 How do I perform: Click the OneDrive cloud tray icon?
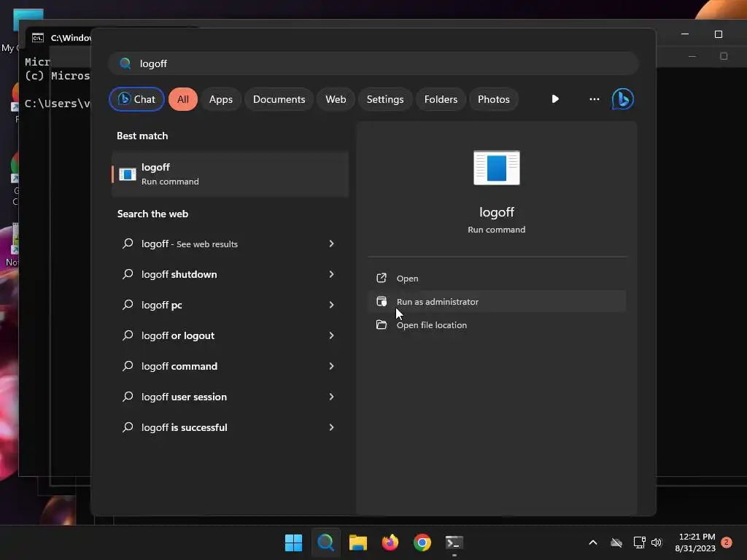tap(616, 542)
